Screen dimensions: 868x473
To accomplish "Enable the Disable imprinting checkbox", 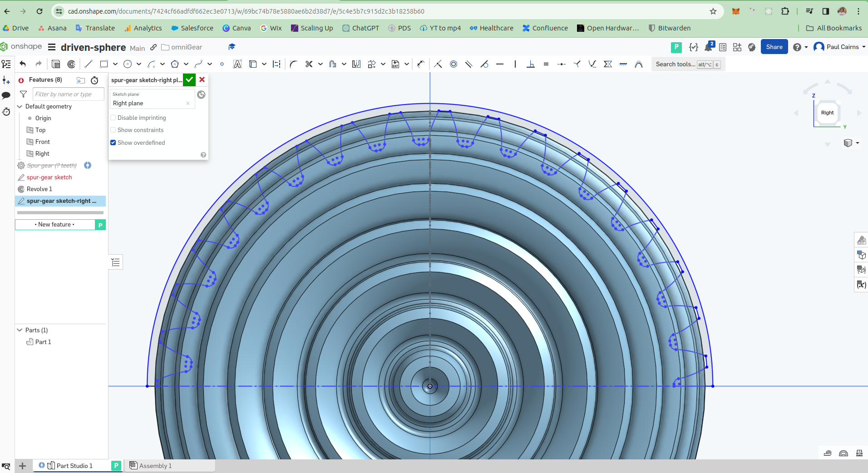I will [113, 118].
